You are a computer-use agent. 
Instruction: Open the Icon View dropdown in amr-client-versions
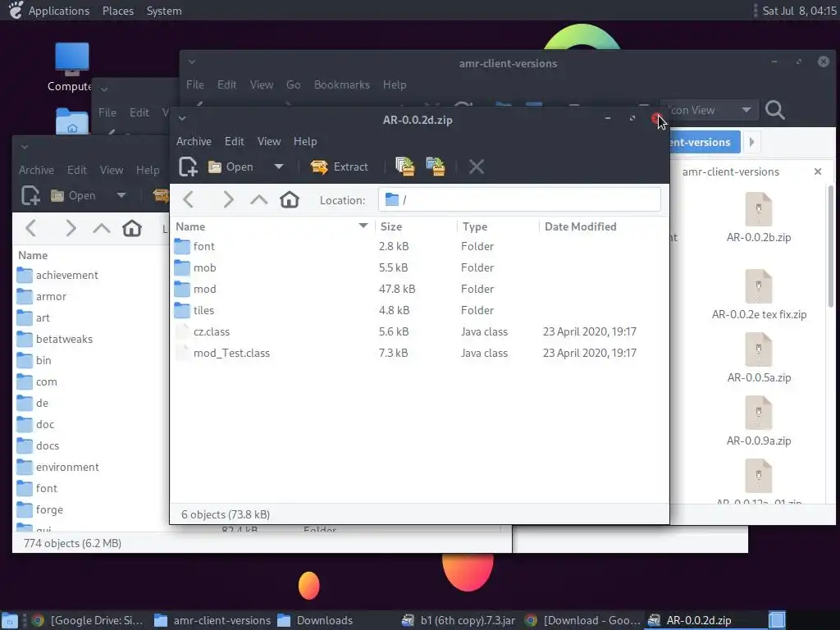pyautogui.click(x=711, y=110)
